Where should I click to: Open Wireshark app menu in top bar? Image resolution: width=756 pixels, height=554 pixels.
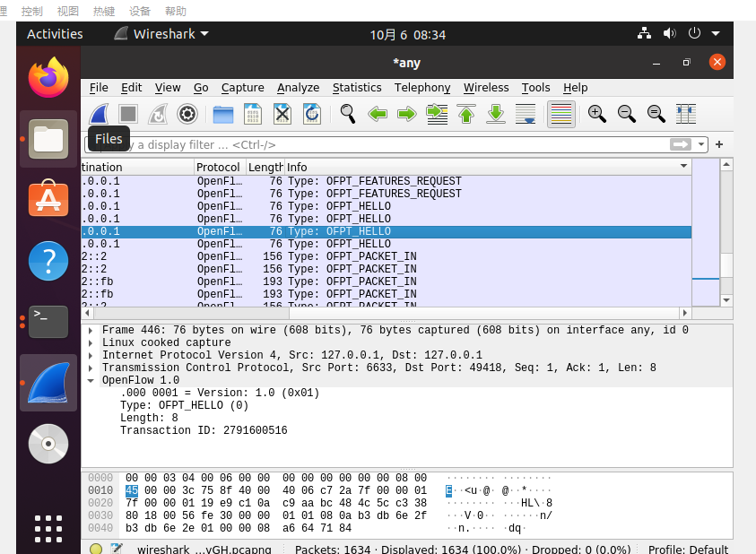click(x=162, y=34)
